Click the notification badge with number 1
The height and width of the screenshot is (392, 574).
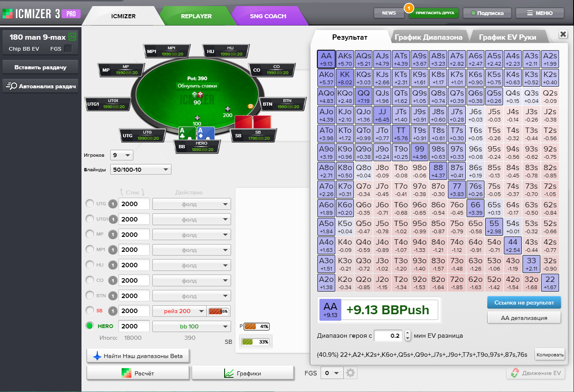pyautogui.click(x=409, y=8)
